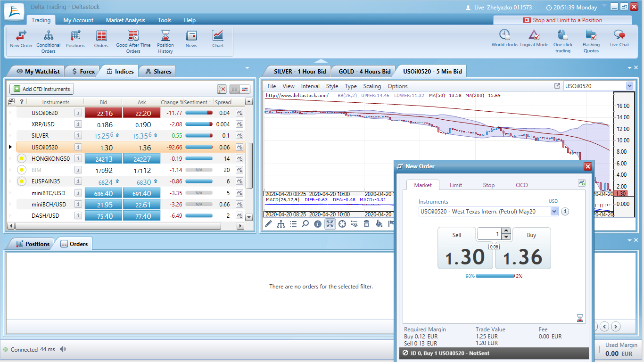Open the watchlist tabs dropdown arrow
The height and width of the screenshot is (362, 644).
pyautogui.click(x=248, y=68)
